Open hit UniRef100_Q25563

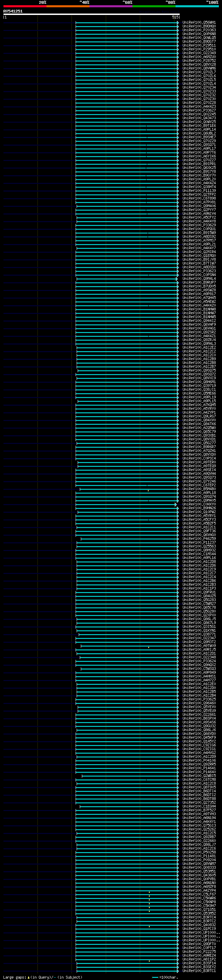(199, 546)
